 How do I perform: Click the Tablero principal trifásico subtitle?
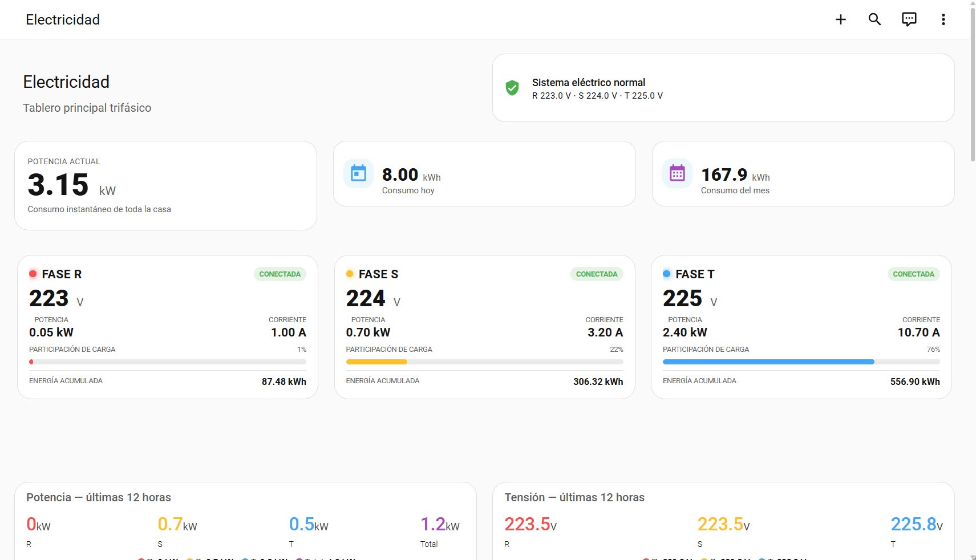[x=87, y=108]
